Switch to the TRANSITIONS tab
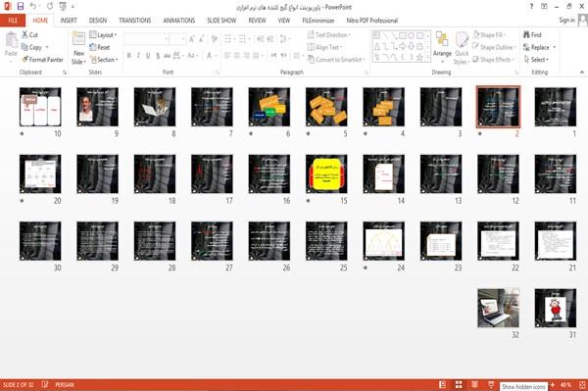This screenshot has height=391, width=588. [135, 21]
